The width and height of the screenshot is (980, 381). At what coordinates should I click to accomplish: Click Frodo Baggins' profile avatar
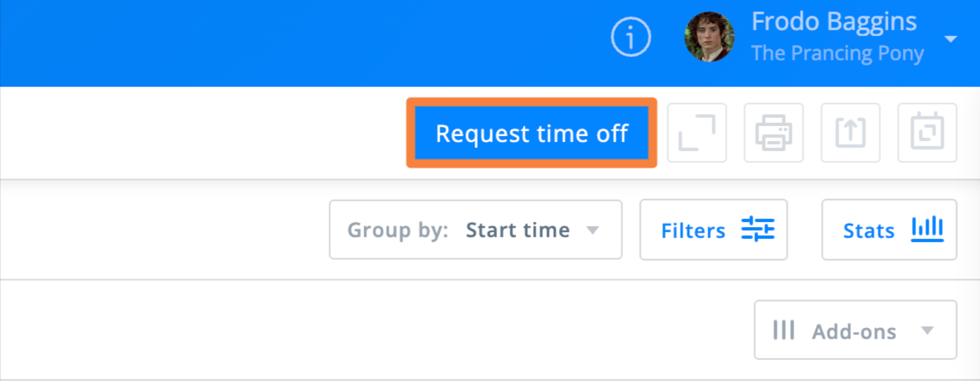(709, 37)
